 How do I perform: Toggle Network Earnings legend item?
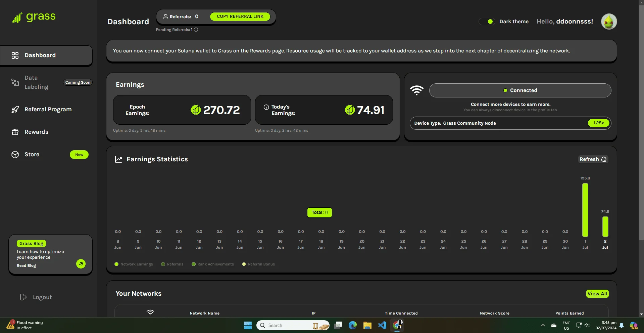tap(134, 264)
